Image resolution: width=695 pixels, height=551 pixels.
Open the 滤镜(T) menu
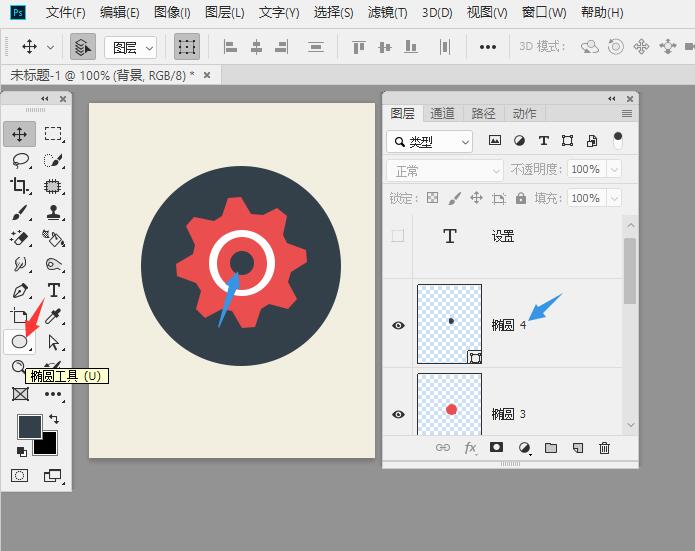click(x=387, y=13)
